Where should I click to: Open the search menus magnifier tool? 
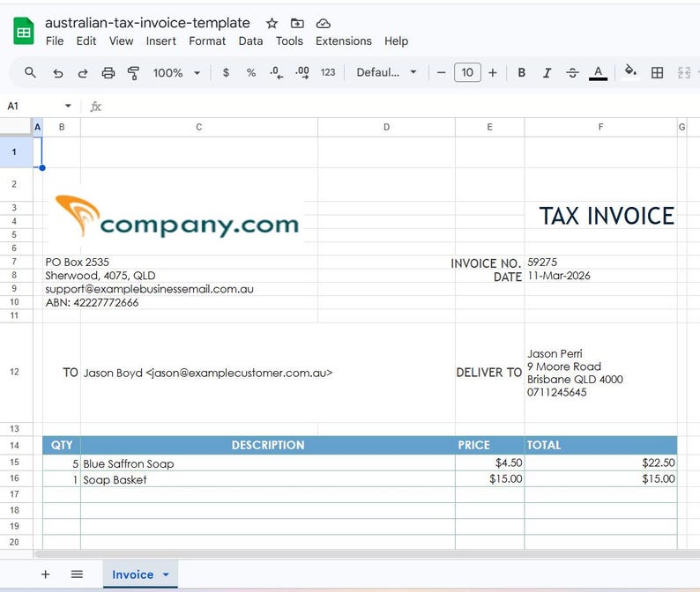click(30, 72)
